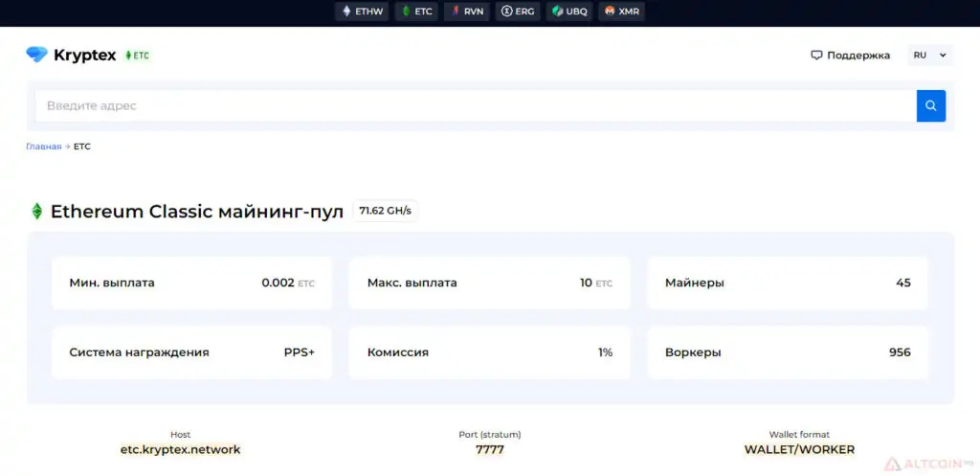Click the Ethereum Classic logo by the heading
Viewport: 980px width, 476px height.
pyautogui.click(x=37, y=212)
